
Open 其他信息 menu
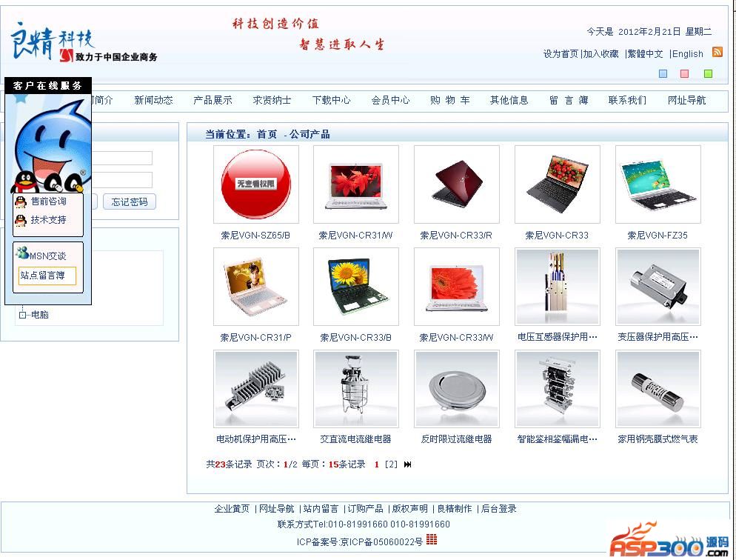click(x=509, y=101)
